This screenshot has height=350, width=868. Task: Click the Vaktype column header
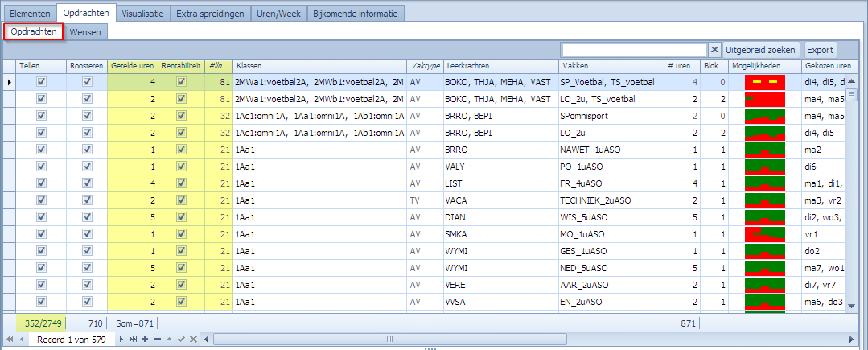[x=425, y=66]
